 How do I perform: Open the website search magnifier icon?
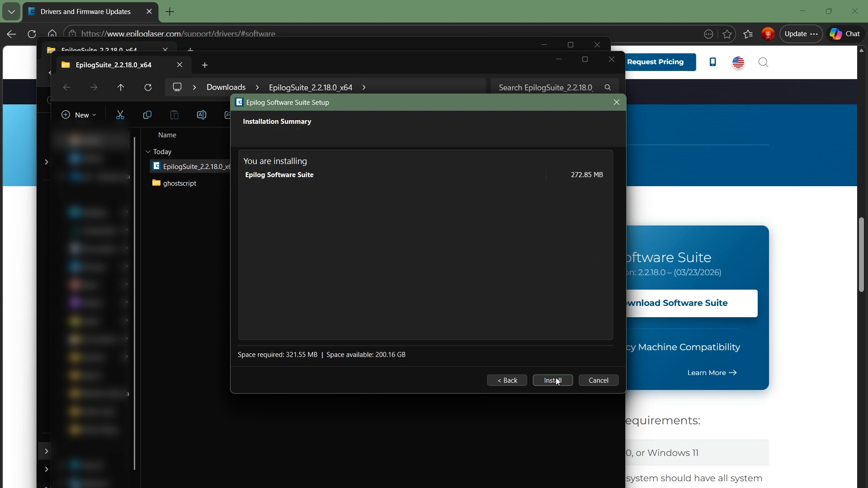[x=764, y=62]
